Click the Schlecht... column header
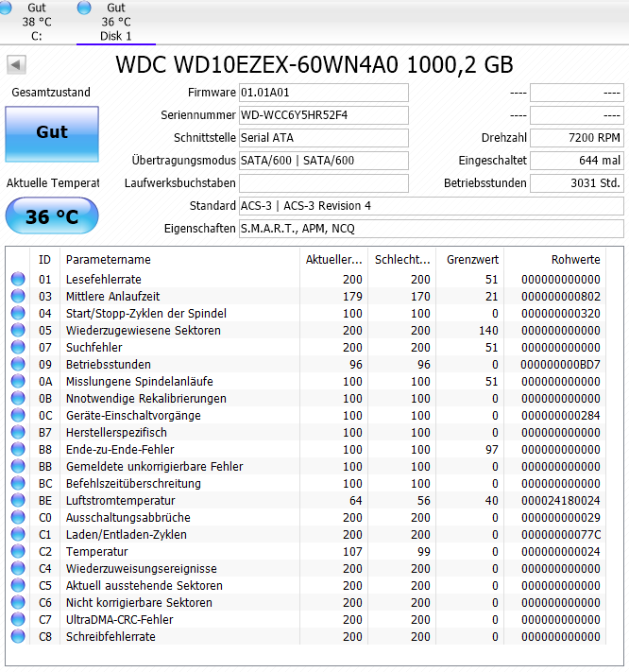 [x=402, y=260]
